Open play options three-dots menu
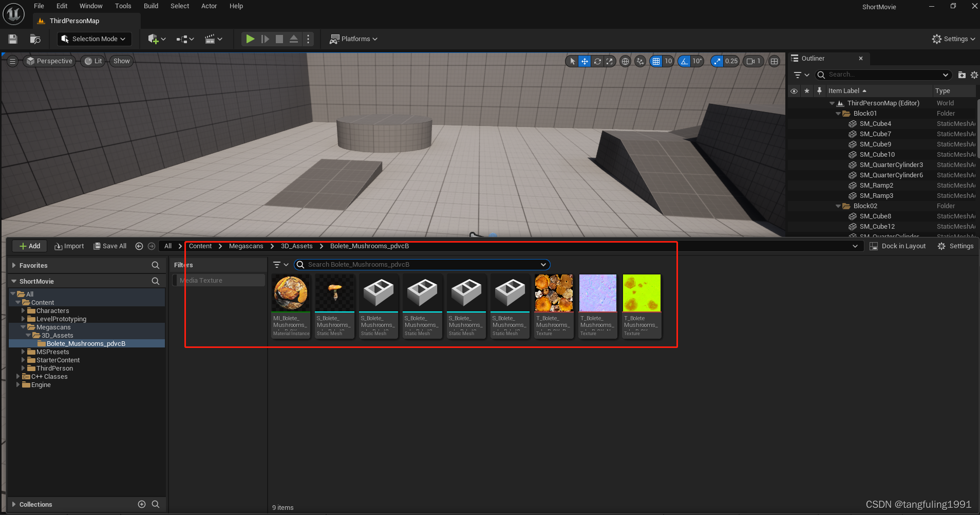The height and width of the screenshot is (515, 980). pos(308,39)
